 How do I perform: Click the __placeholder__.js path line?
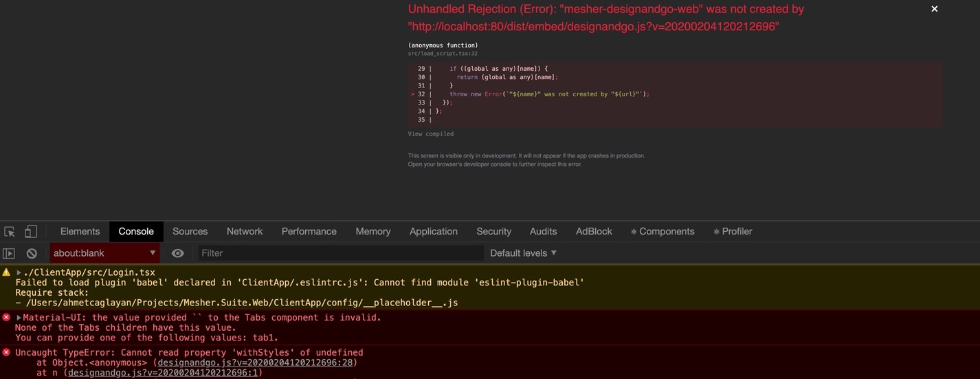click(x=236, y=303)
